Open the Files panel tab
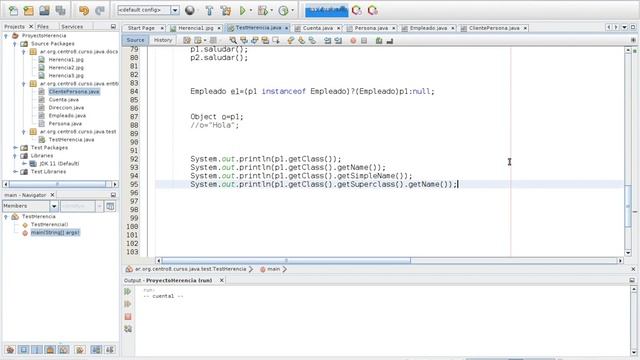Image resolution: width=640 pixels, height=360 pixels. point(43,27)
